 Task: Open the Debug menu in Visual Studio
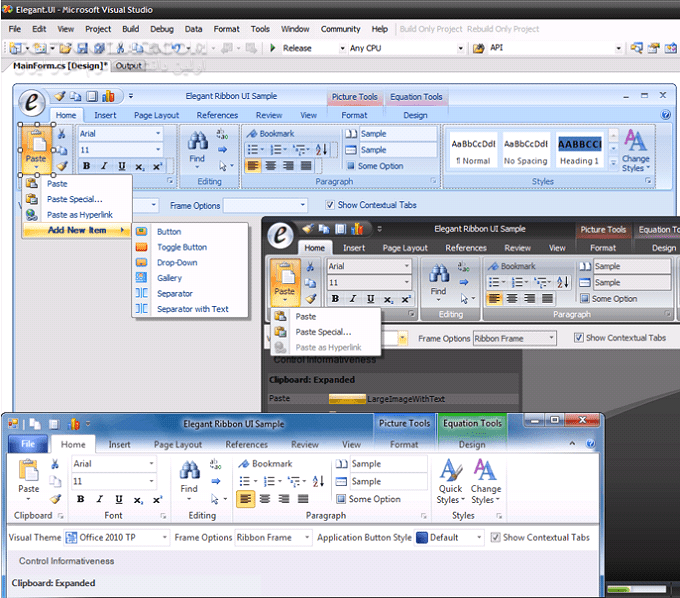[x=161, y=29]
